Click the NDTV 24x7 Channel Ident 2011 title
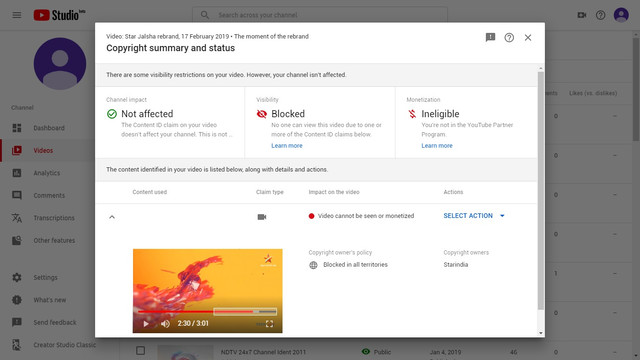 [263, 352]
